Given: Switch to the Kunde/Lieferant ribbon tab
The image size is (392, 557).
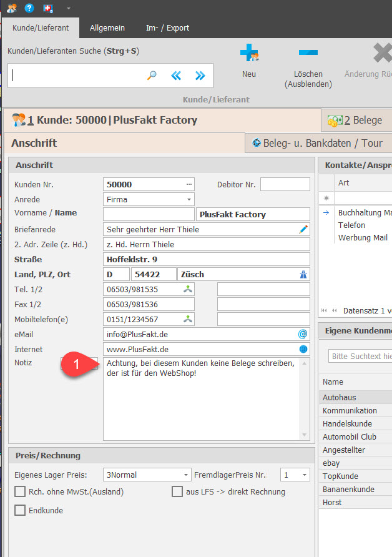Looking at the screenshot, I should tap(41, 27).
